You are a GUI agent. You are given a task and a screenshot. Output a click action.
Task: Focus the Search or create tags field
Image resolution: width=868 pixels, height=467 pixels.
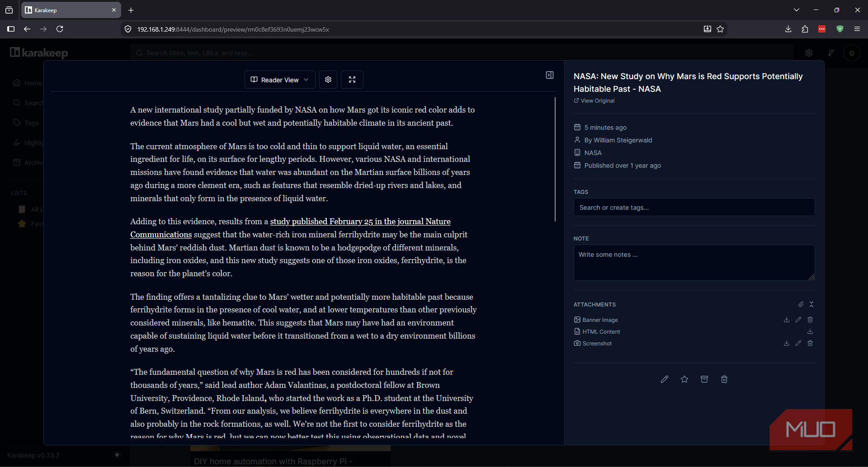point(694,208)
